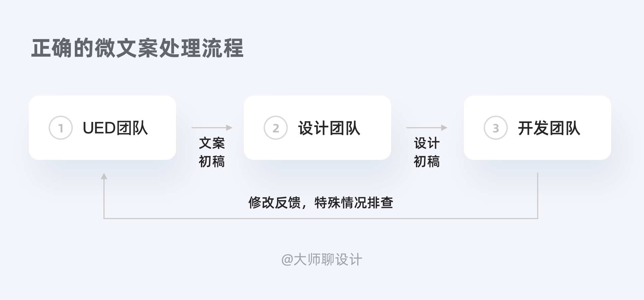Select the 开发团队 card label
The image size is (644, 300).
coord(549,128)
